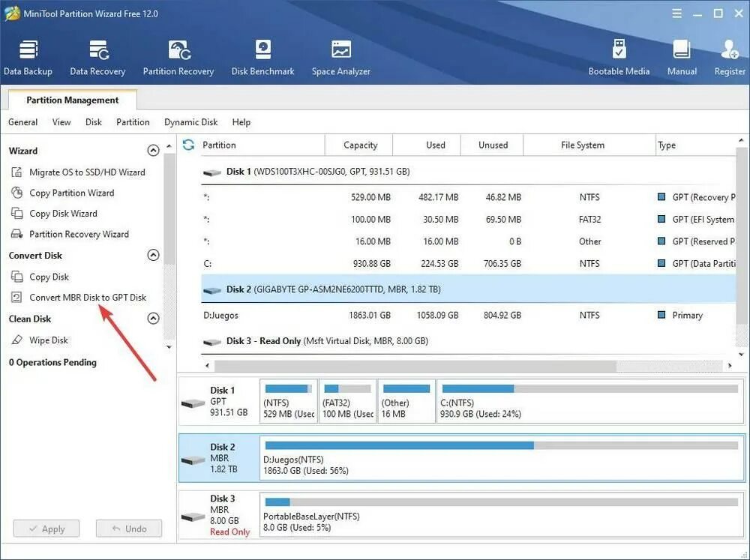The height and width of the screenshot is (560, 750).
Task: Select the D:Juegos(NTFS) block in disk map
Action: [502, 457]
